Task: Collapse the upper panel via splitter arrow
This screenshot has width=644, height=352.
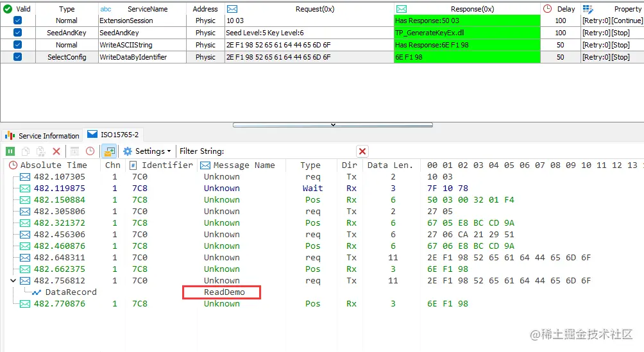Action: click(x=333, y=125)
